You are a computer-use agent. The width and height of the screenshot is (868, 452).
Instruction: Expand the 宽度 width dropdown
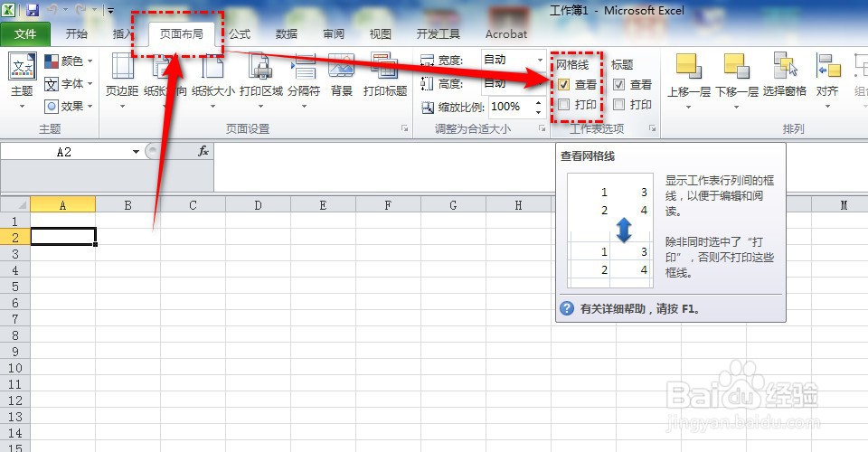point(540,60)
